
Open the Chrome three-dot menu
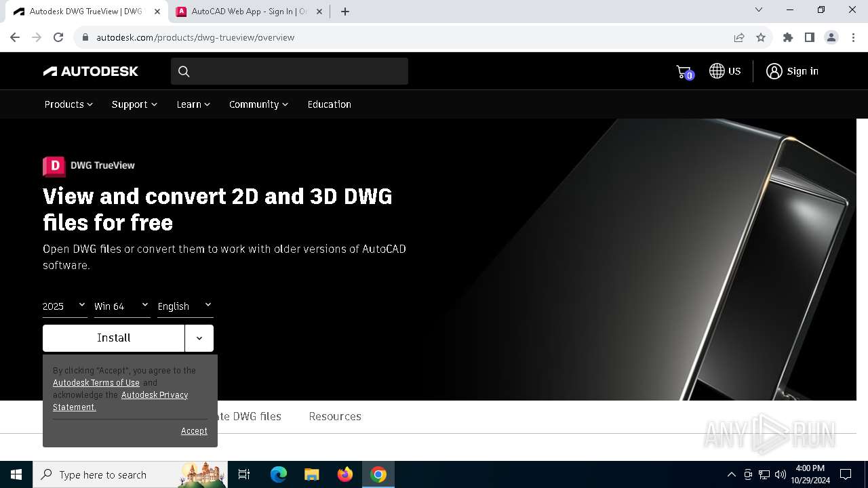tap(852, 37)
